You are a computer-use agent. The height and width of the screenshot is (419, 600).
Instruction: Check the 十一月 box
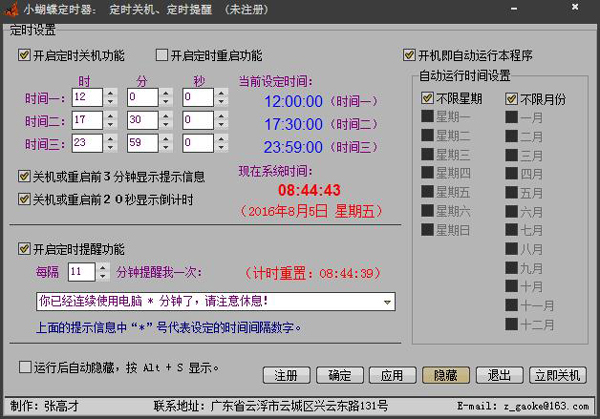click(511, 305)
